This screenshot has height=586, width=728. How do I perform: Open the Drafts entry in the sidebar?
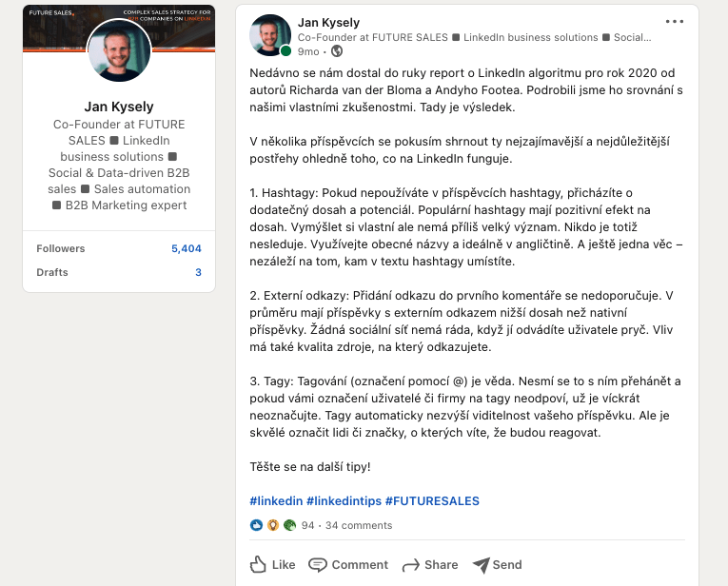pyautogui.click(x=52, y=272)
